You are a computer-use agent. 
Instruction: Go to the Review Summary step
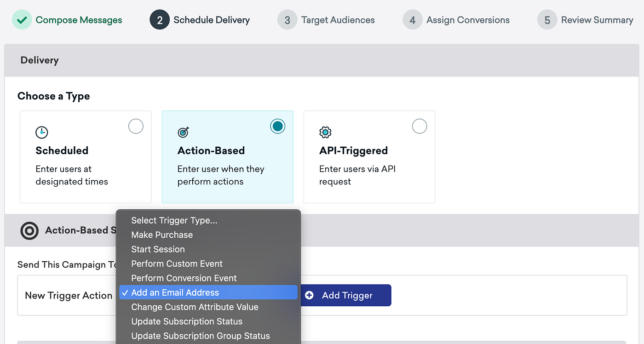[x=597, y=20]
